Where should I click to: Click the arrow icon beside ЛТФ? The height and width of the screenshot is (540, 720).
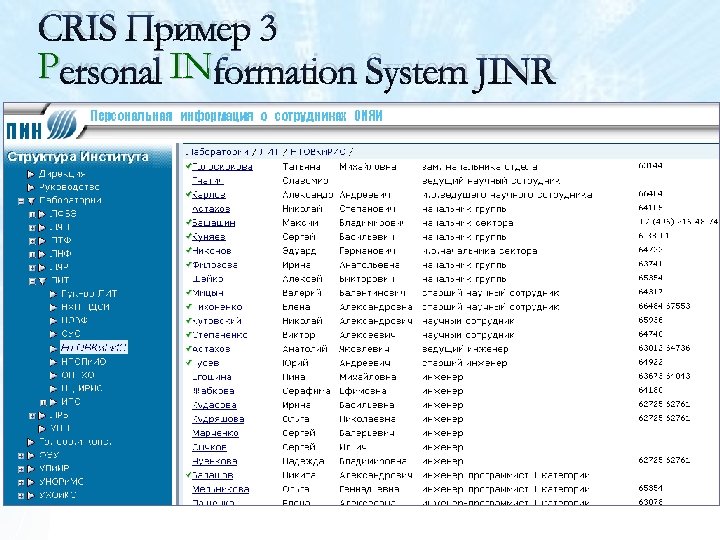coord(42,241)
